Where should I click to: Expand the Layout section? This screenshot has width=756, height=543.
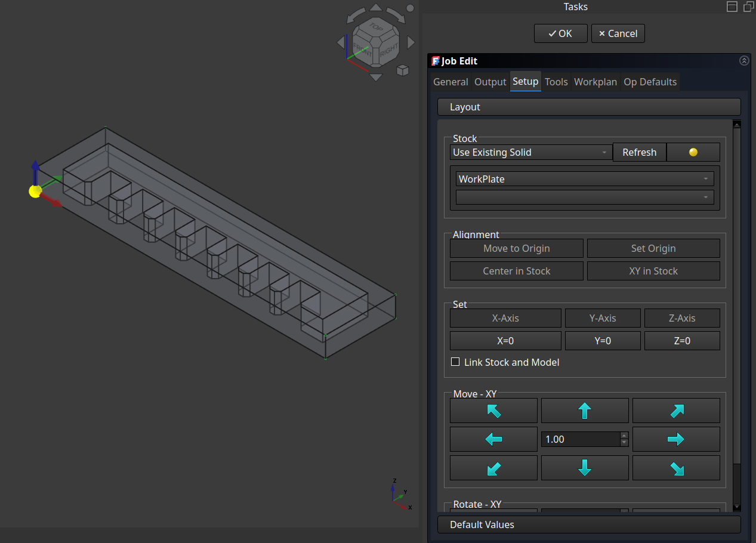tap(589, 107)
